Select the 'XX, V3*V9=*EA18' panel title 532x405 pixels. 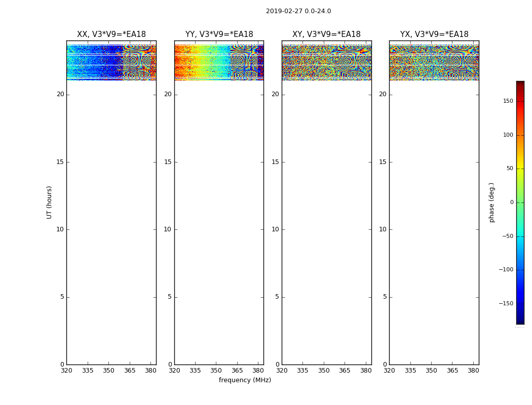click(111, 34)
